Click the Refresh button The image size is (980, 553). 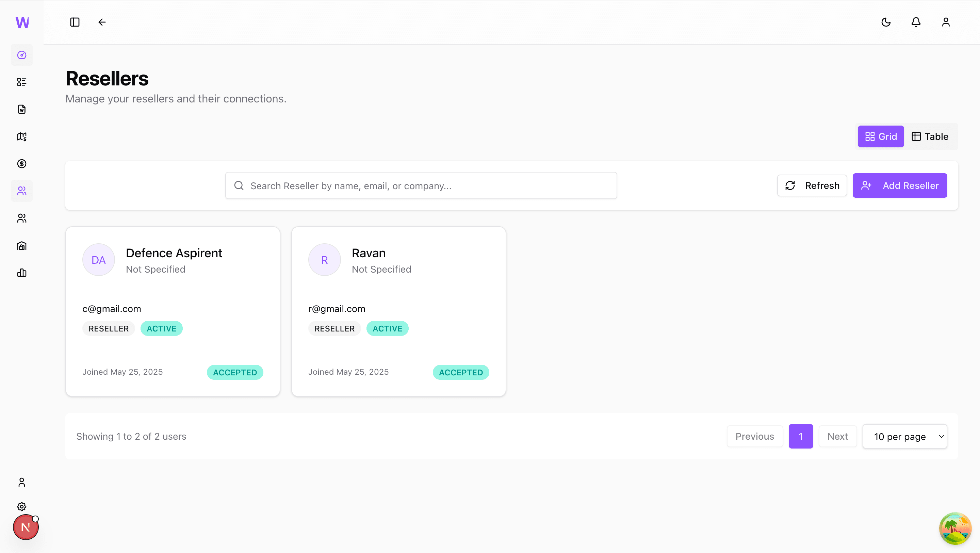(812, 185)
